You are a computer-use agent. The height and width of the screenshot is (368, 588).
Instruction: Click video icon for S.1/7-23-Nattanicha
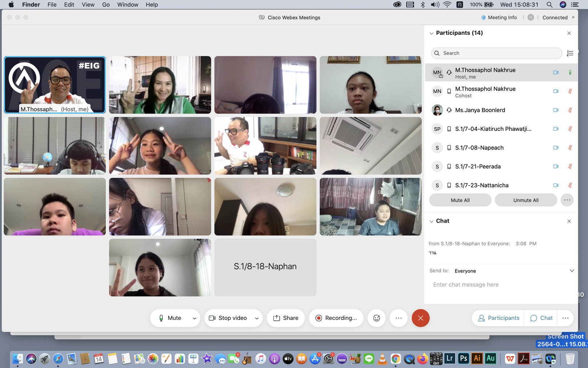coord(556,185)
